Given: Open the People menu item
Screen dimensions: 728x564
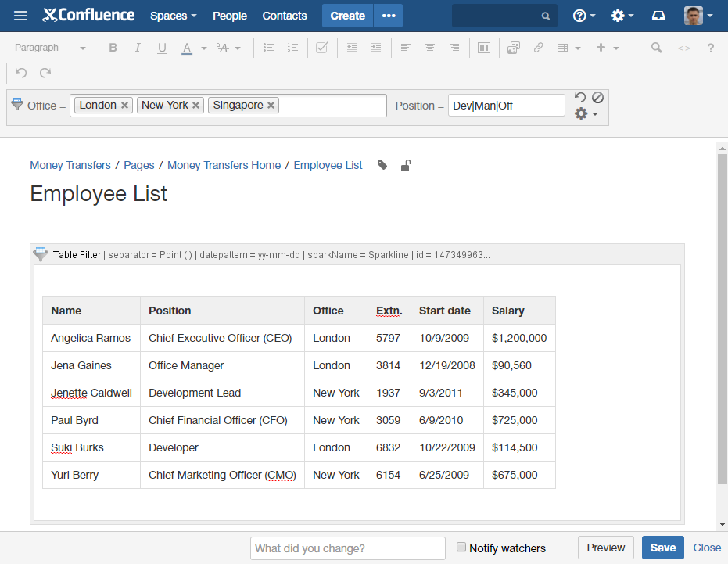Looking at the screenshot, I should pos(230,16).
